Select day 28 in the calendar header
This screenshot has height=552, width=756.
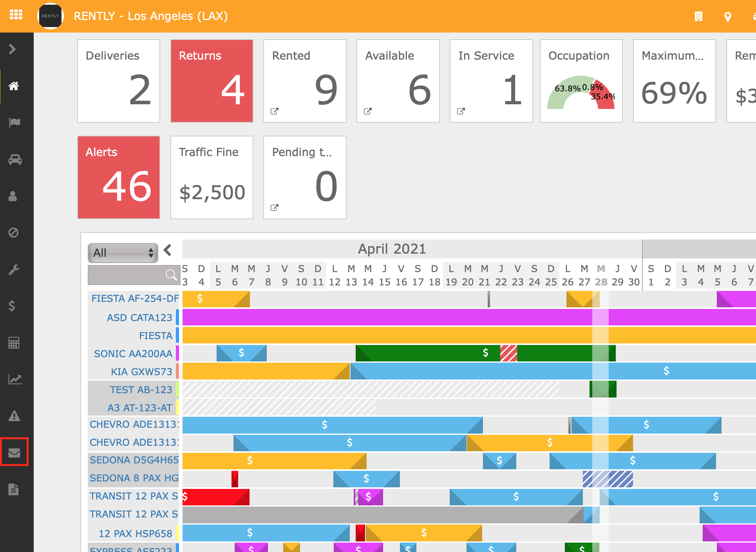click(x=601, y=282)
